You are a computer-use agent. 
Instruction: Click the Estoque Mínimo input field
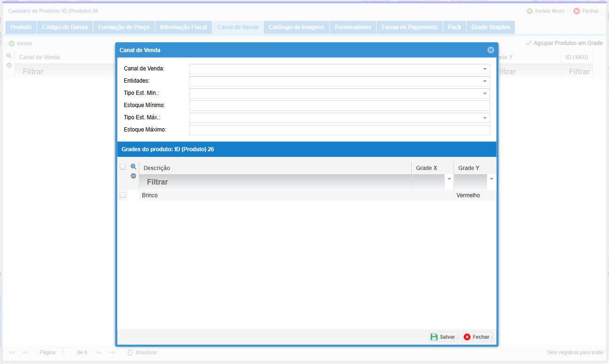click(x=339, y=106)
